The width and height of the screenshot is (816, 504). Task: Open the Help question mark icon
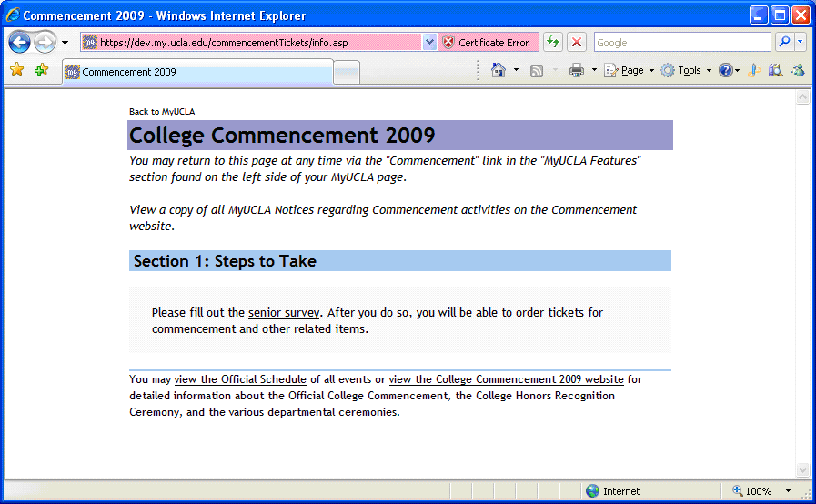point(725,71)
